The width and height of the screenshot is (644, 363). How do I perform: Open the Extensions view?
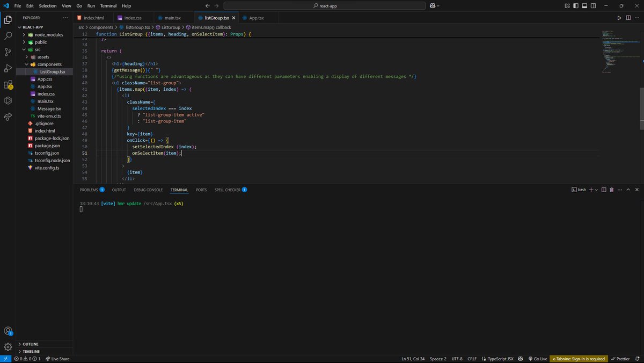[8, 84]
